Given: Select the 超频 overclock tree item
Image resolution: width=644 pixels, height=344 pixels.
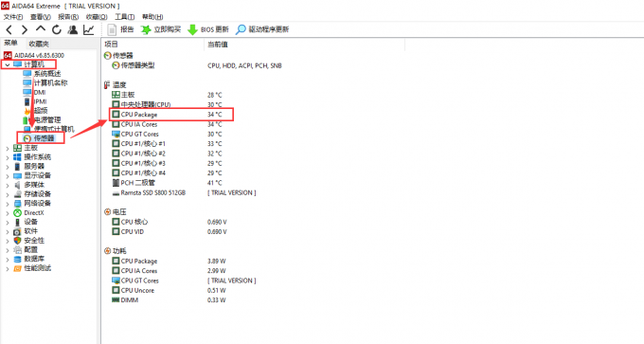Looking at the screenshot, I should 36,111.
